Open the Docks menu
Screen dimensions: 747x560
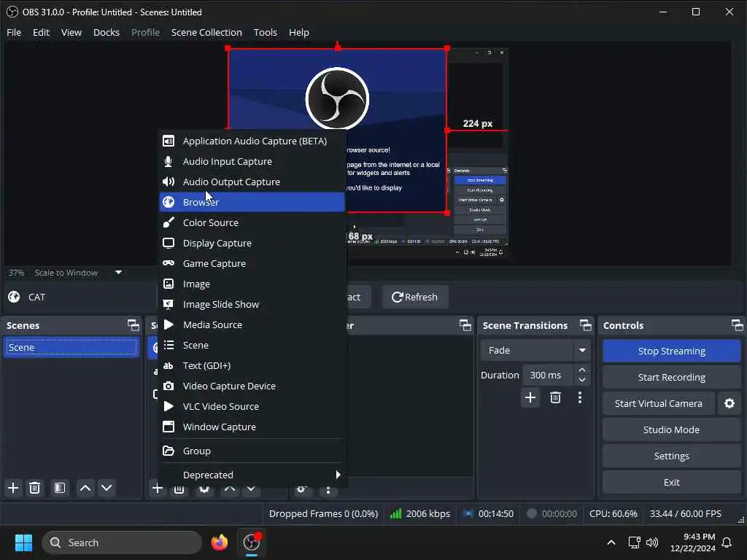coord(107,32)
